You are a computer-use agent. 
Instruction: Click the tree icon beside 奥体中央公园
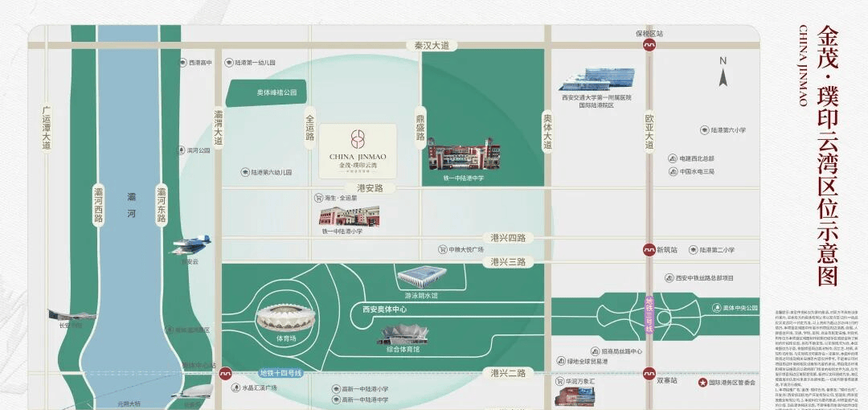715,308
